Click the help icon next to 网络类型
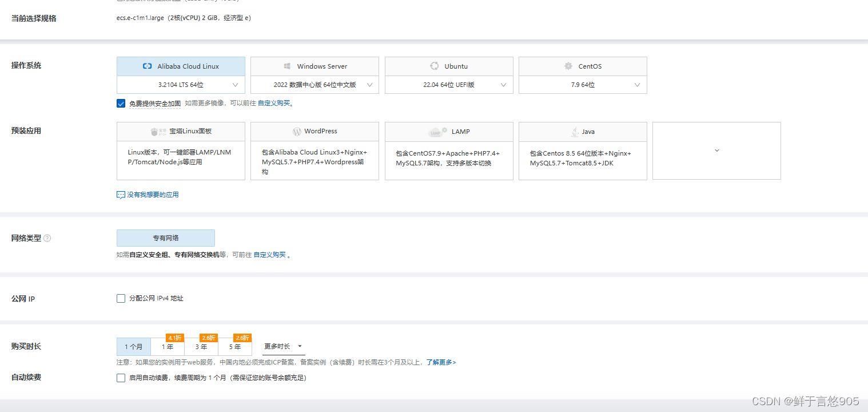 (47, 238)
